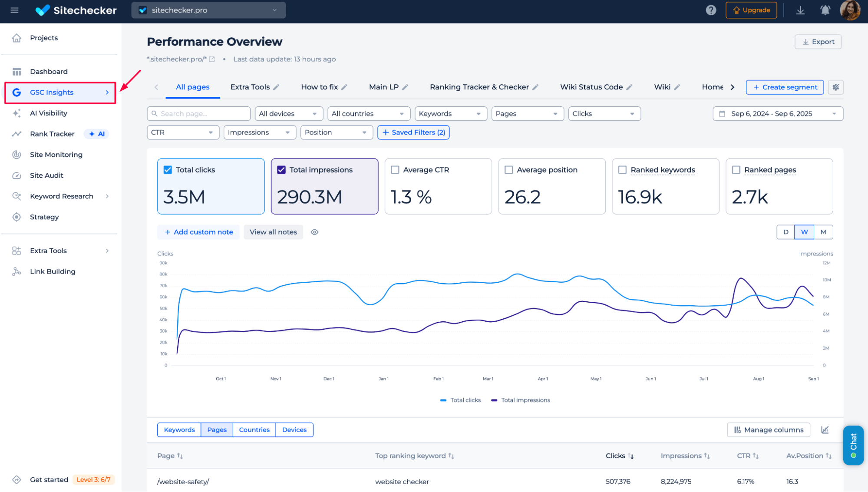Check the Average position checkbox
The image size is (868, 492).
coord(509,170)
